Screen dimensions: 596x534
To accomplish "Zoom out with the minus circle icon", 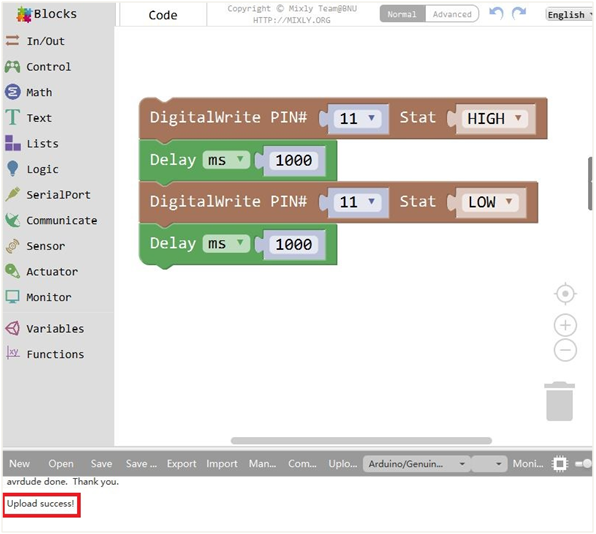I will pos(565,350).
